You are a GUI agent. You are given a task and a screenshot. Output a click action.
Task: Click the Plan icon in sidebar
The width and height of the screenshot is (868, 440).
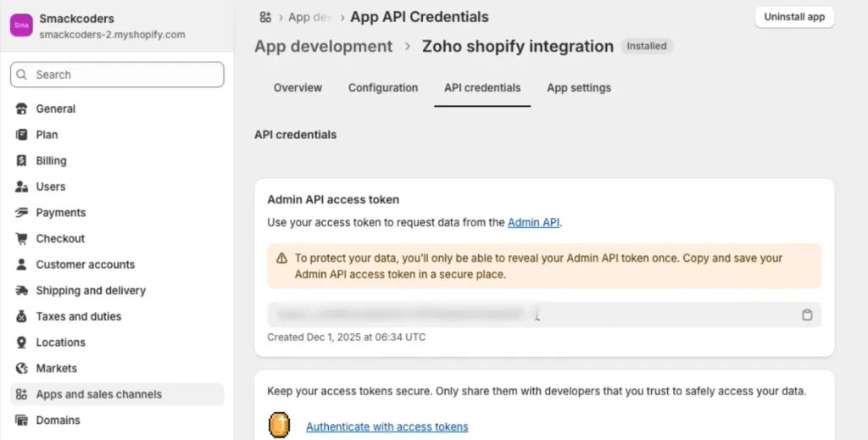click(21, 135)
